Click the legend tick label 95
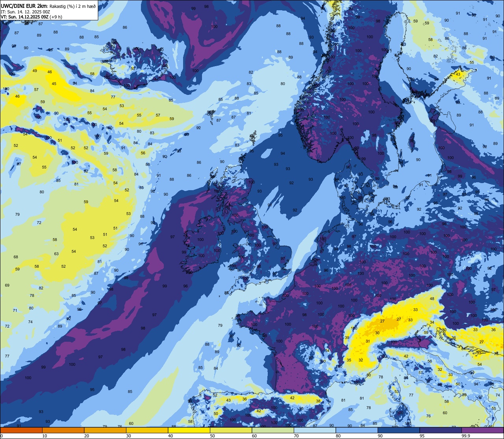Image resolution: width=504 pixels, height=439 pixels. [422, 436]
